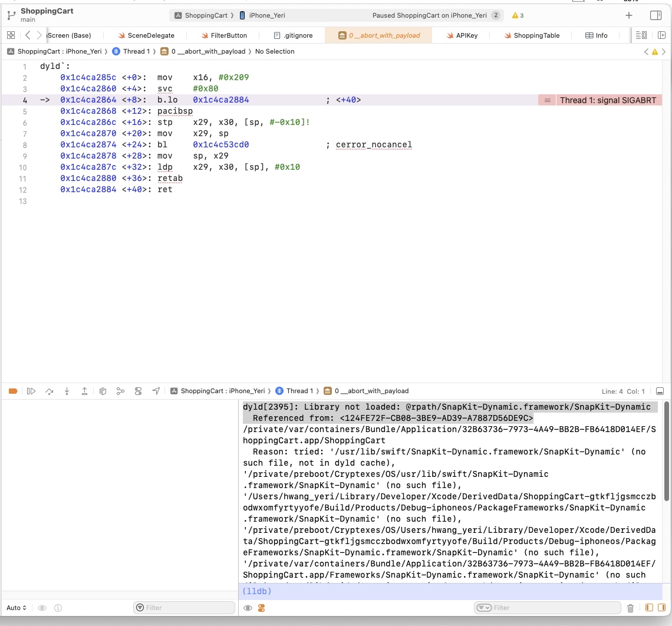
Task: Simulate location arrow icon
Action: 156,391
